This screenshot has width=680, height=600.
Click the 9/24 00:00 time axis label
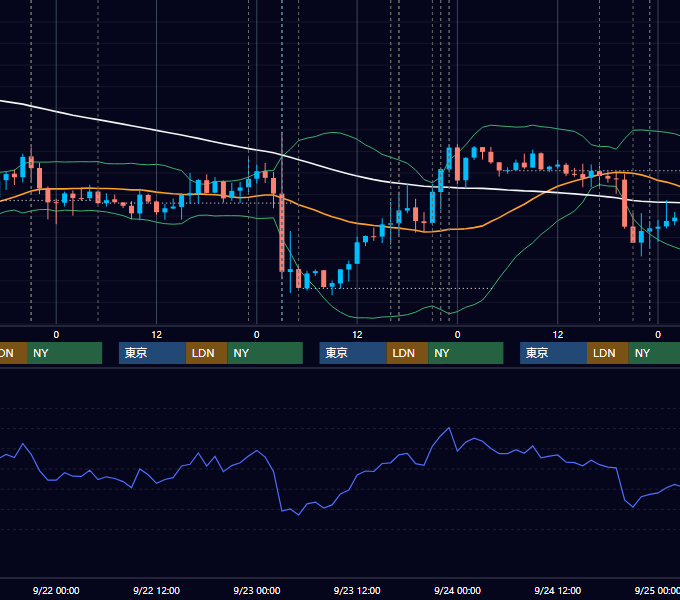(x=458, y=590)
